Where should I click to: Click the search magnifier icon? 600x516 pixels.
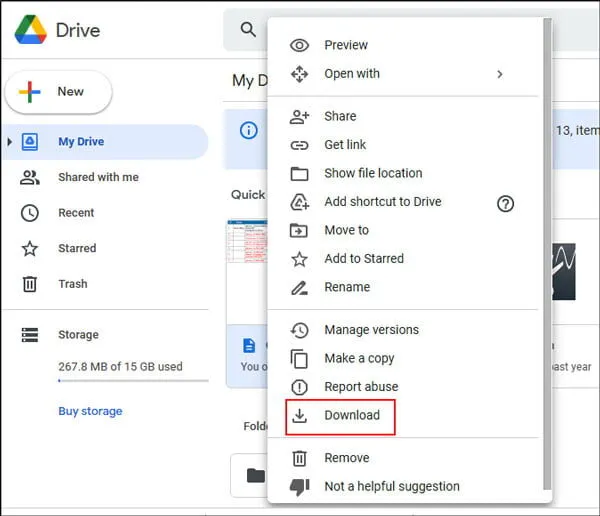click(248, 29)
